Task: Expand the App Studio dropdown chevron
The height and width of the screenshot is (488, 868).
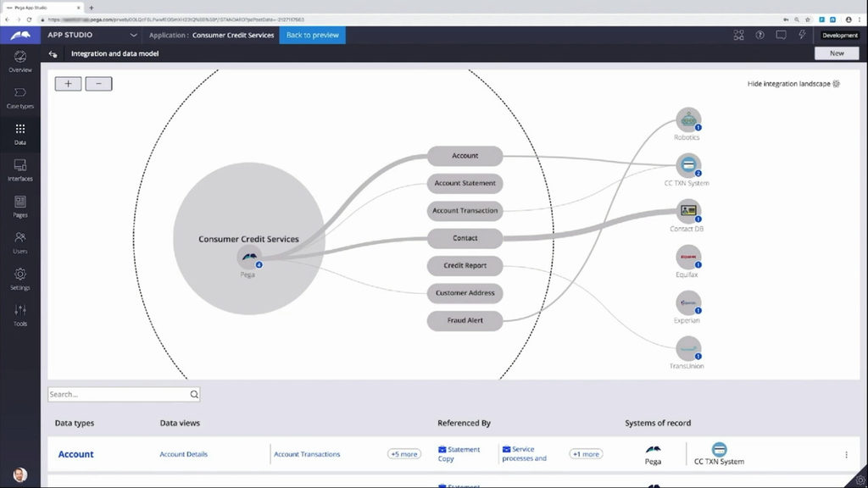Action: tap(133, 36)
